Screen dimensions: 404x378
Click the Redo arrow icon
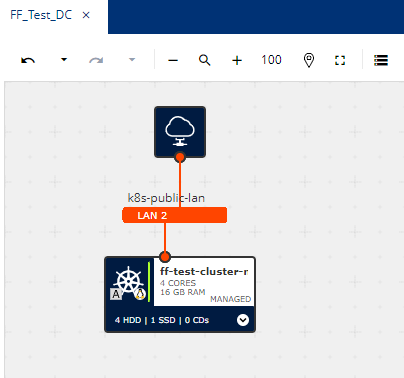click(96, 60)
